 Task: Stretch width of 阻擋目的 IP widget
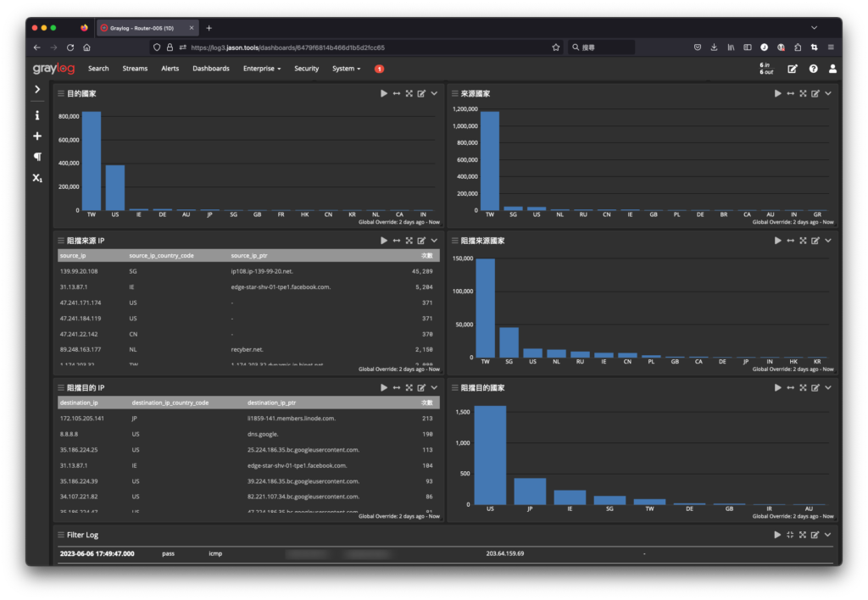point(397,388)
